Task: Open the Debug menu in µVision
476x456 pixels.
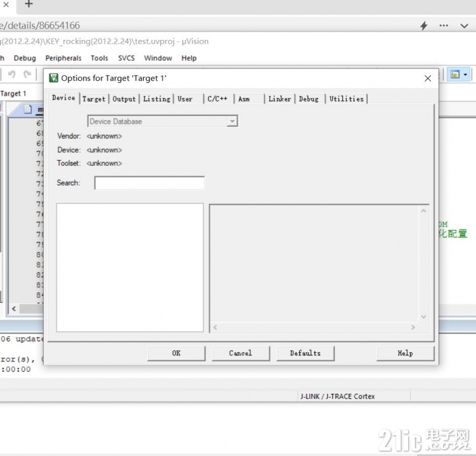Action: [25, 58]
